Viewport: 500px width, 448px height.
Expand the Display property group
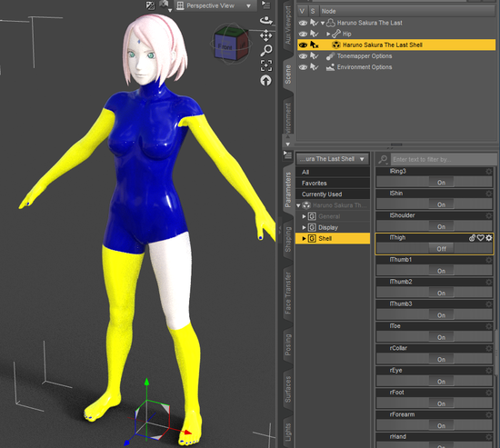pos(304,228)
